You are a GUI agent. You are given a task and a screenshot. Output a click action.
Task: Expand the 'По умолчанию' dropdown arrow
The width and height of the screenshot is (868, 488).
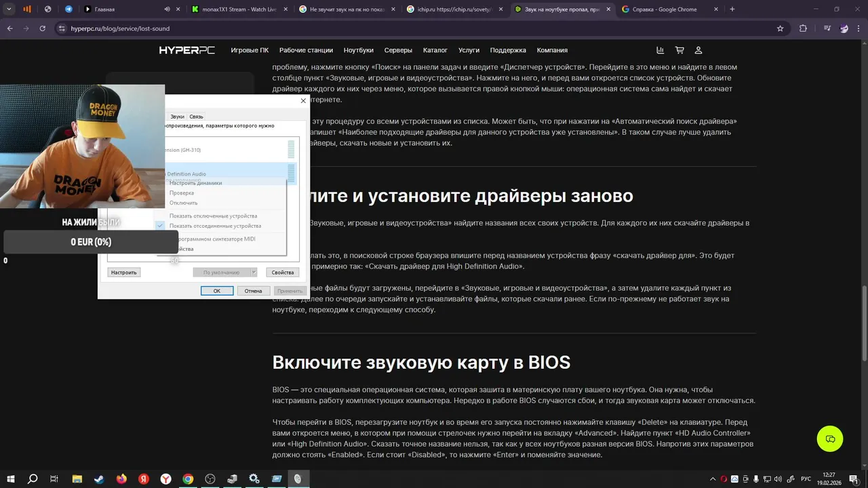pos(254,272)
